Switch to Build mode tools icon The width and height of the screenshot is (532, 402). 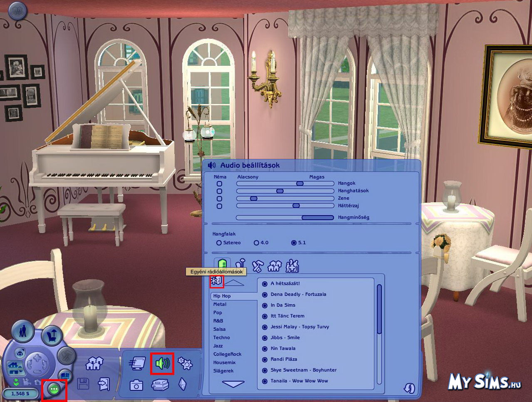(x=67, y=356)
